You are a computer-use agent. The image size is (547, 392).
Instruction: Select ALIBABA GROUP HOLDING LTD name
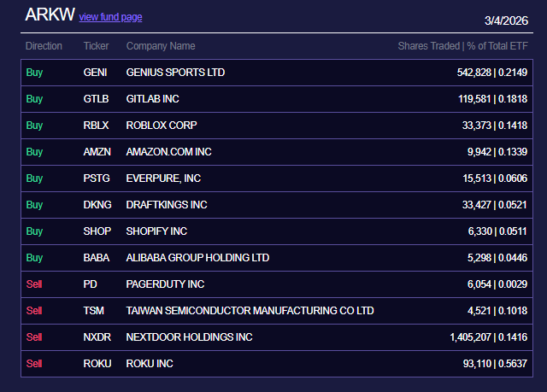tap(197, 258)
